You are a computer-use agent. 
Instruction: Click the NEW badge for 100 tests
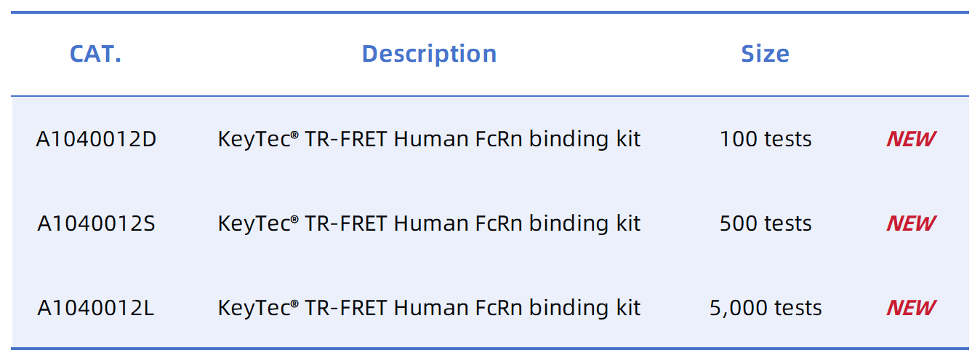(911, 139)
